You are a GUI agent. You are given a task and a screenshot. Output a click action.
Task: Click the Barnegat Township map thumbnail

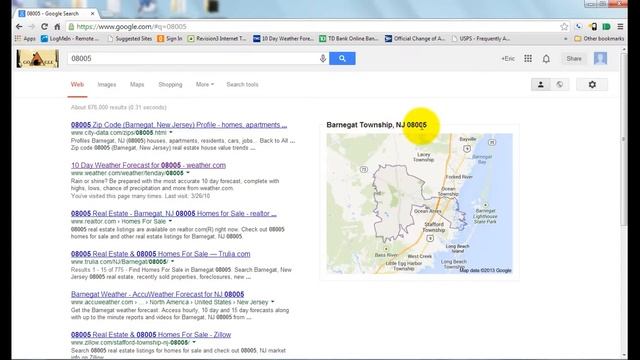(419, 203)
